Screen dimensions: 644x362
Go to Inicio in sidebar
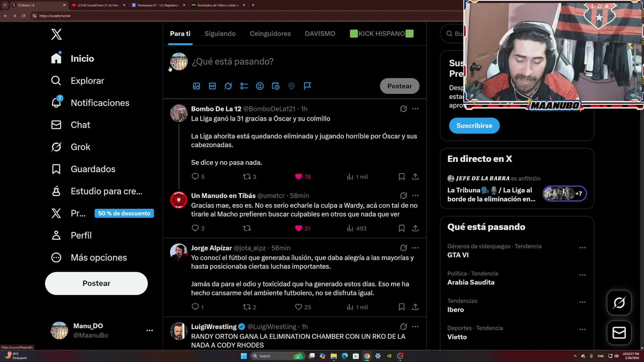click(x=73, y=58)
